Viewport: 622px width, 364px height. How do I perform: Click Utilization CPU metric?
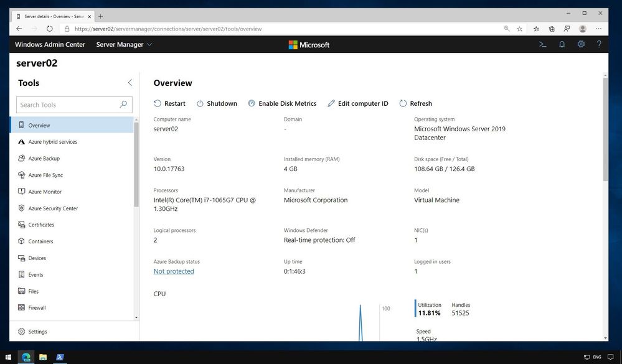click(x=429, y=309)
